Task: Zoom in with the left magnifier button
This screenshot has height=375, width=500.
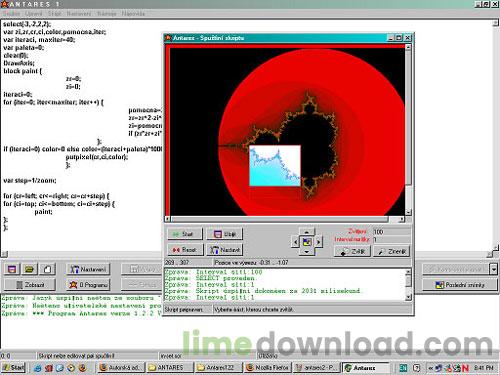Action: pos(352,251)
